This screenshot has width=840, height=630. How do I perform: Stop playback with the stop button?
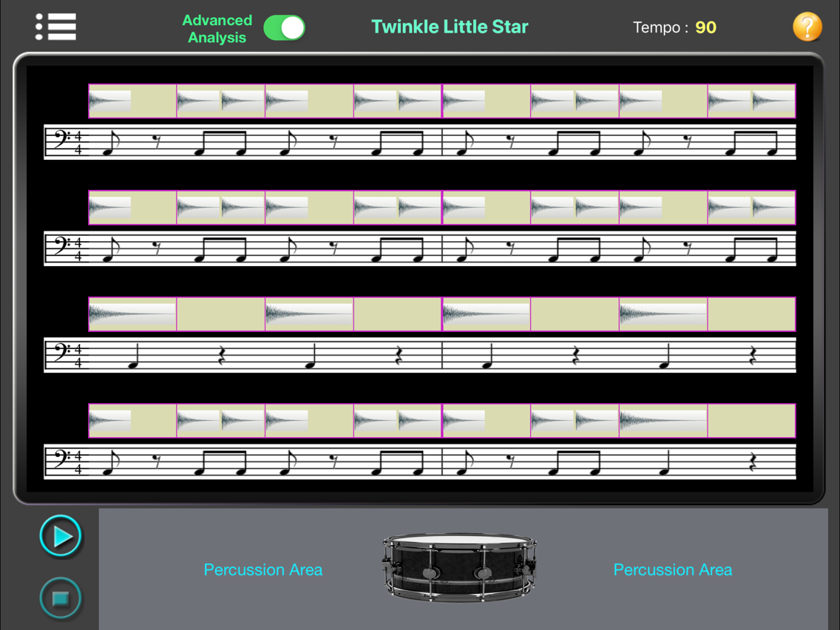[x=61, y=598]
